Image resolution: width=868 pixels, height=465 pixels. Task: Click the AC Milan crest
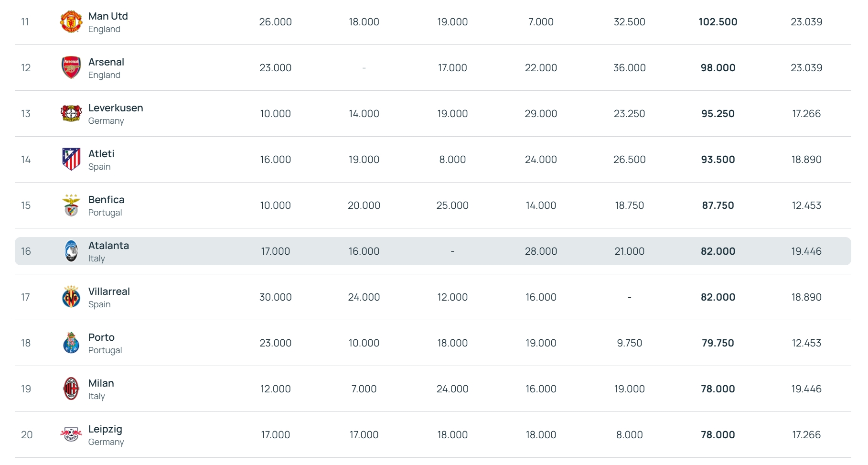[x=71, y=389]
